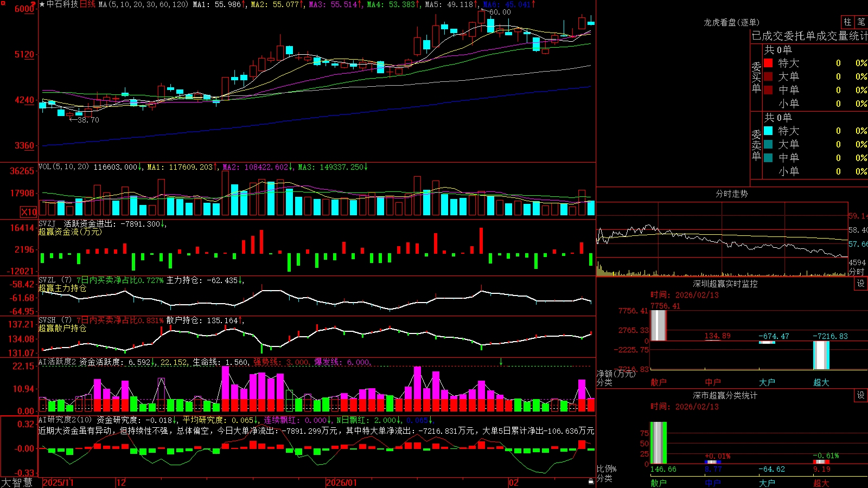The width and height of the screenshot is (868, 488).
Task: Click the MA1: 55.986 value
Action: tap(217, 4)
